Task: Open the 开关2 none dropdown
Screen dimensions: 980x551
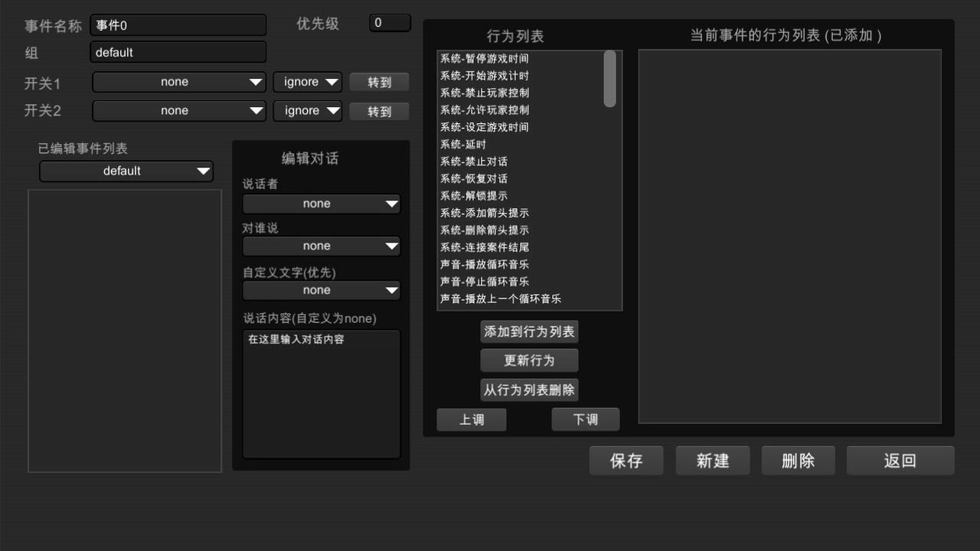Action: [179, 111]
